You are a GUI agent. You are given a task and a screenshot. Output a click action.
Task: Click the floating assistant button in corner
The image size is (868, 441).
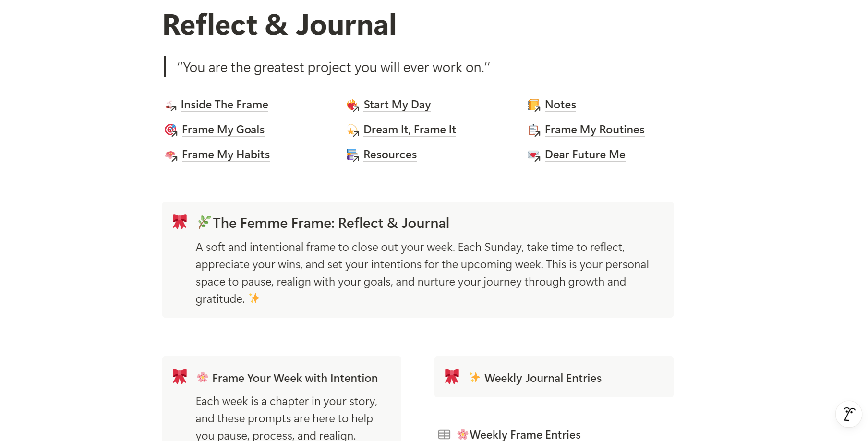pyautogui.click(x=848, y=414)
